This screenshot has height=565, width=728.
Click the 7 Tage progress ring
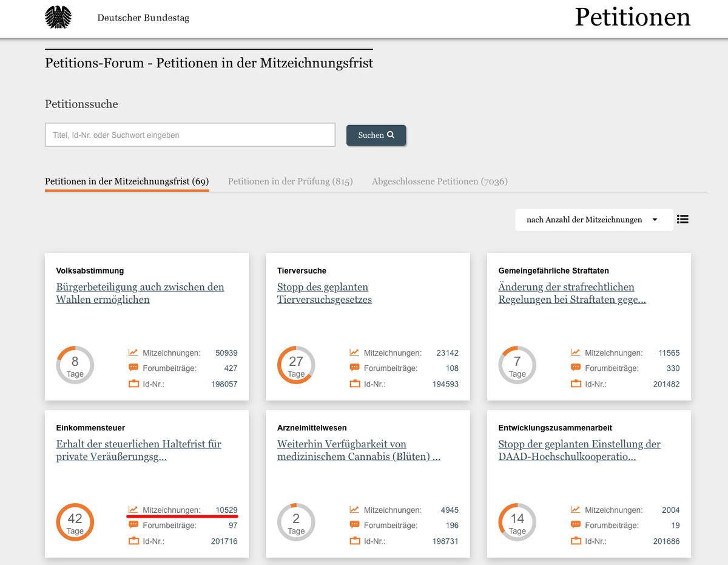click(x=517, y=365)
